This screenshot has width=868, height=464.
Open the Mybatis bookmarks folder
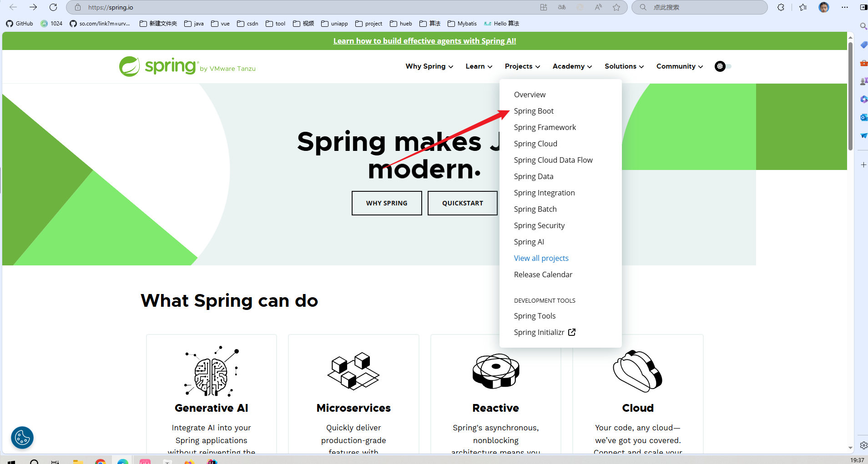pyautogui.click(x=462, y=24)
